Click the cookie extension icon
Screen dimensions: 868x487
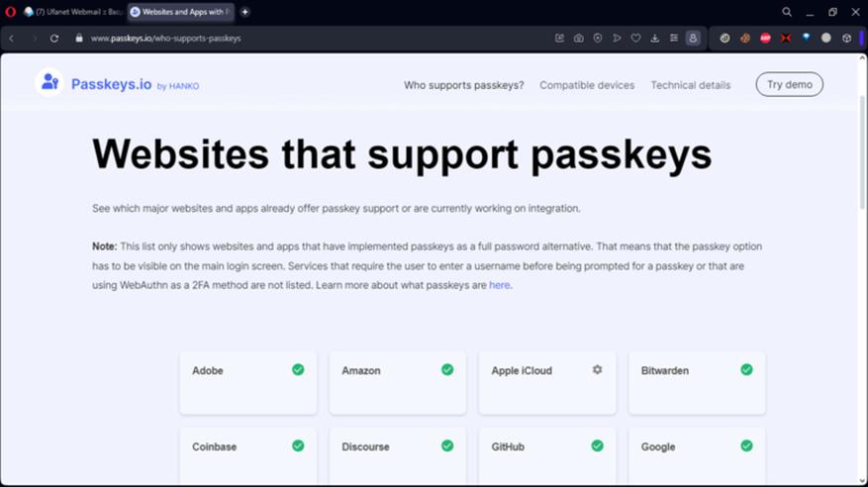[x=745, y=39]
